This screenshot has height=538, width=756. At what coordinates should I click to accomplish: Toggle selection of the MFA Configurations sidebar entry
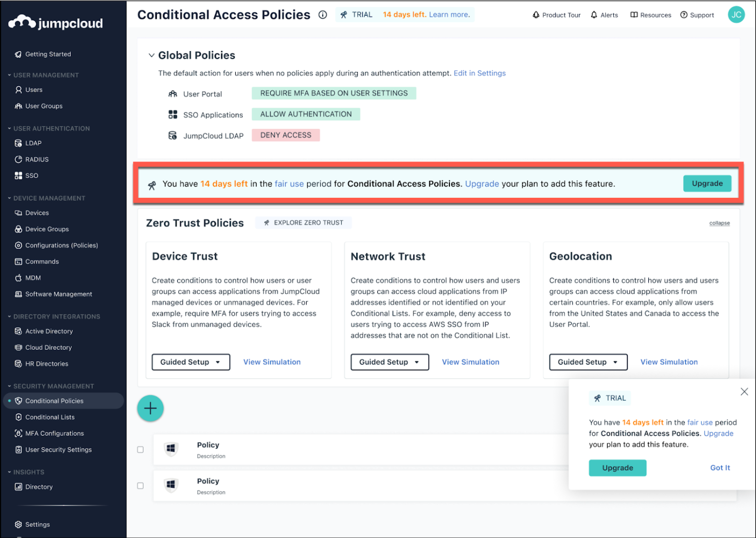(x=55, y=433)
